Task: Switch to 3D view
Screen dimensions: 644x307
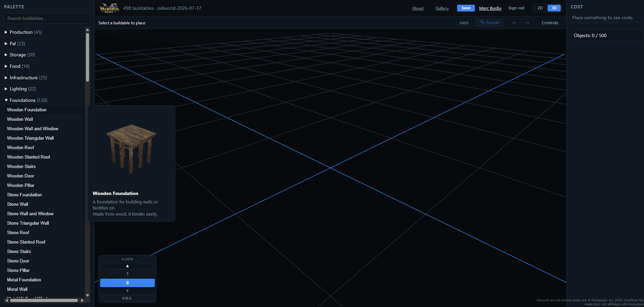Action: pyautogui.click(x=554, y=8)
